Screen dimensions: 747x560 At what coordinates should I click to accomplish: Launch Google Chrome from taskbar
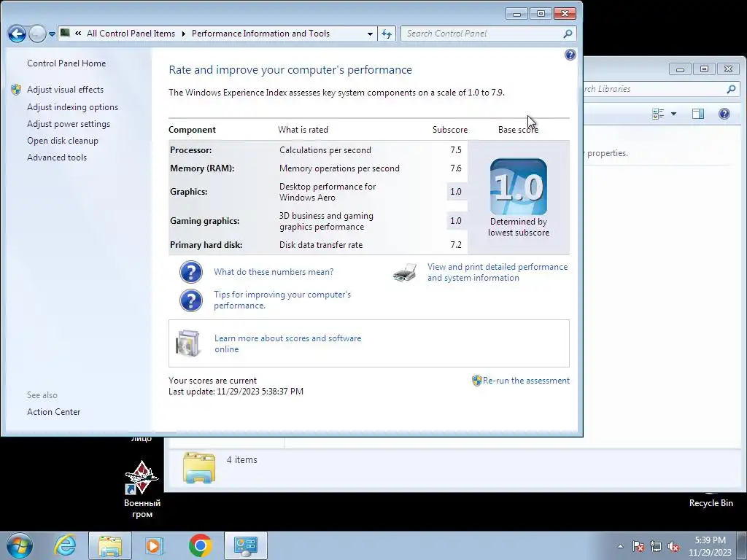click(200, 545)
